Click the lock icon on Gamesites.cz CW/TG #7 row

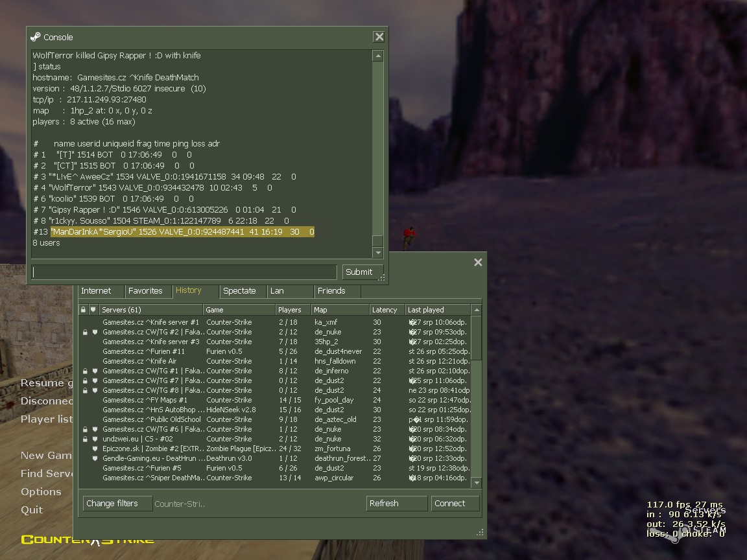pos(86,381)
